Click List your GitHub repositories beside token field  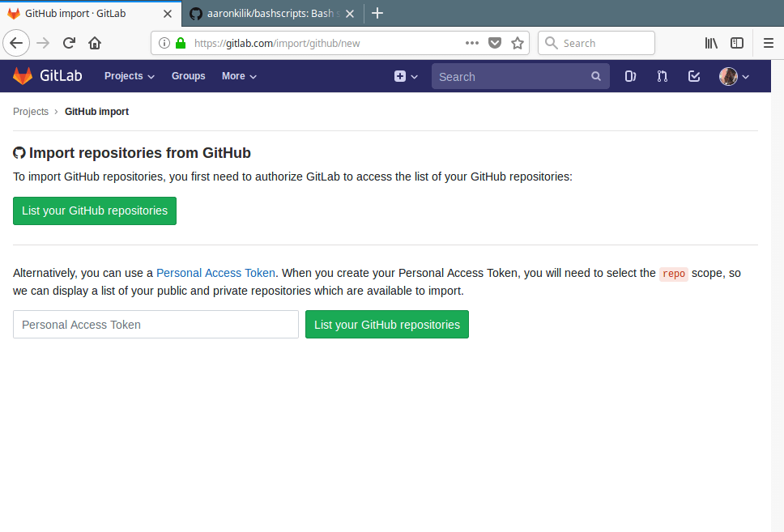point(387,325)
